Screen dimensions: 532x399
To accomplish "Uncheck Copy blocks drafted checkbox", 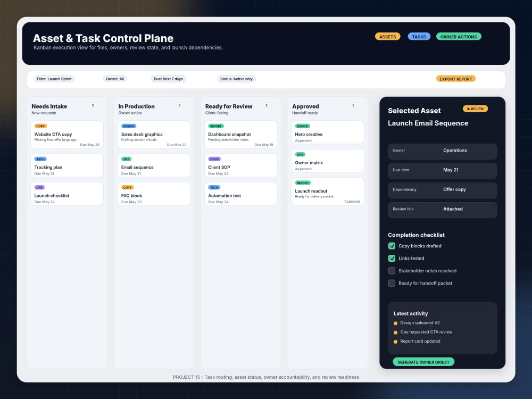I will [392, 246].
